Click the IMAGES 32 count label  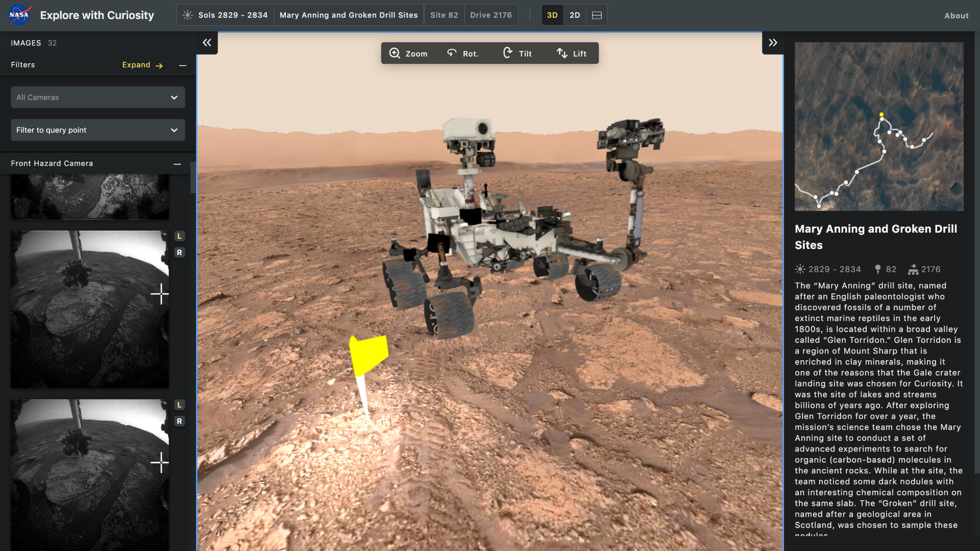click(34, 43)
